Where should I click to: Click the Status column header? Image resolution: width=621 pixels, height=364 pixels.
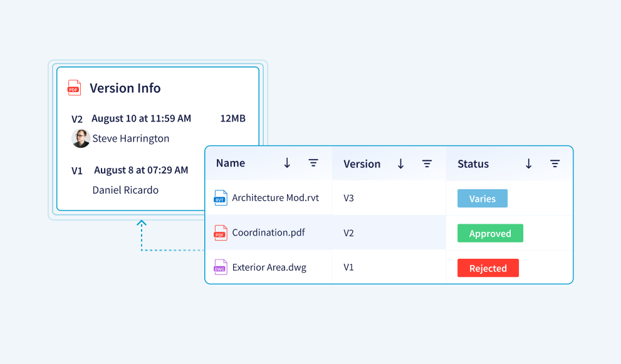click(473, 164)
